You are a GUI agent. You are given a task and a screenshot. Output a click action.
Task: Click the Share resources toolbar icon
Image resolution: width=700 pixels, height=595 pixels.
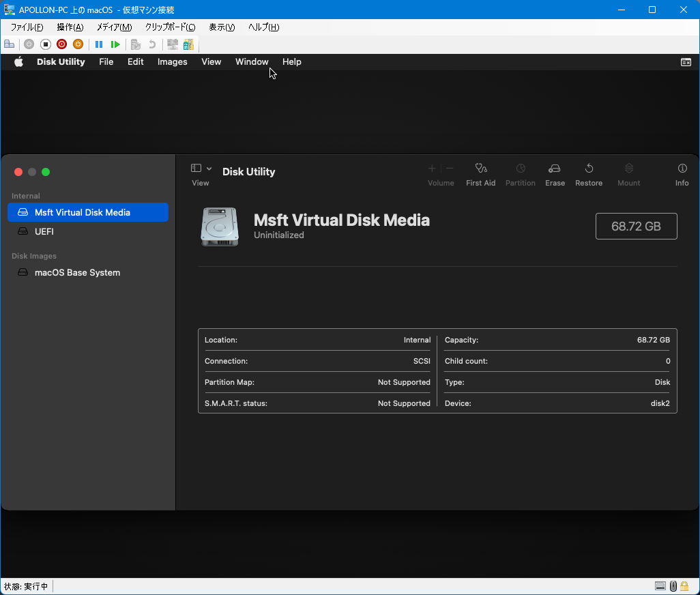coord(189,44)
